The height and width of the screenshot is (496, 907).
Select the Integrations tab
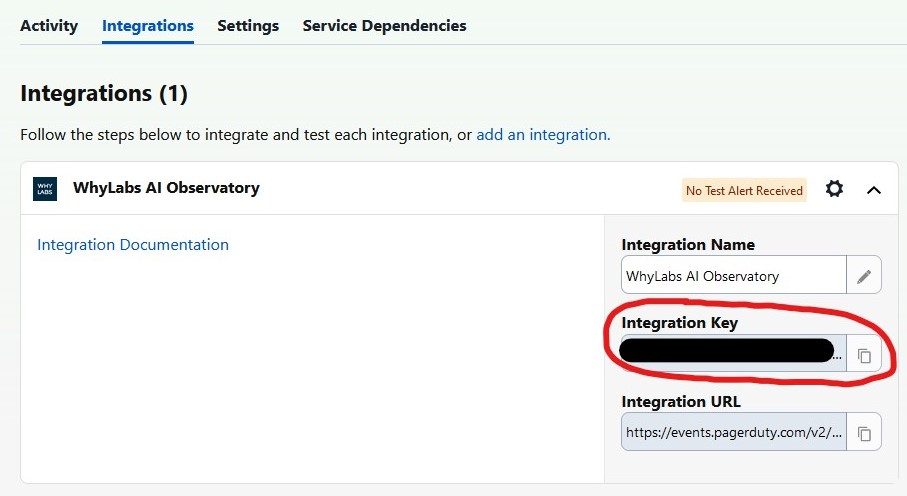tap(148, 26)
